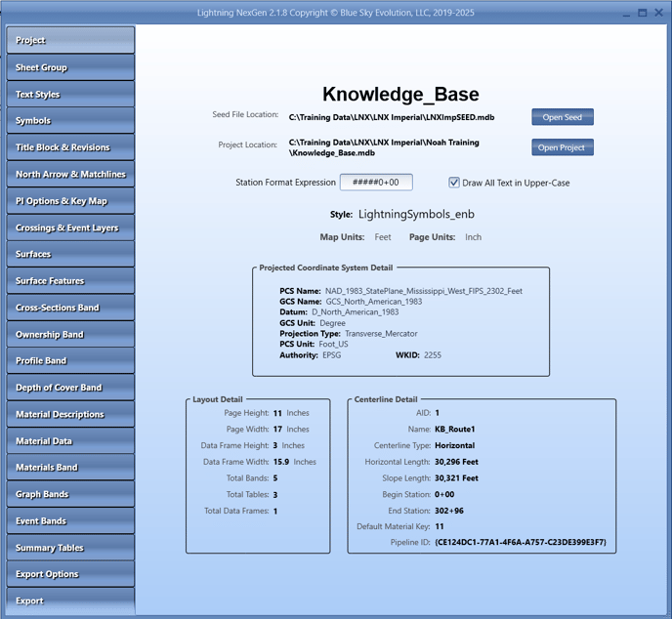Open Title Block & Revisions
The image size is (672, 619).
(70, 147)
